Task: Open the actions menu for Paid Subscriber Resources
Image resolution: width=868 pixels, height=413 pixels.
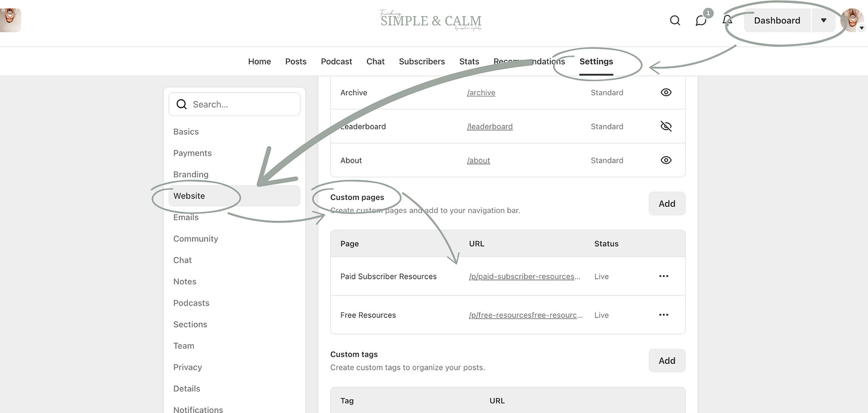Action: (x=664, y=276)
